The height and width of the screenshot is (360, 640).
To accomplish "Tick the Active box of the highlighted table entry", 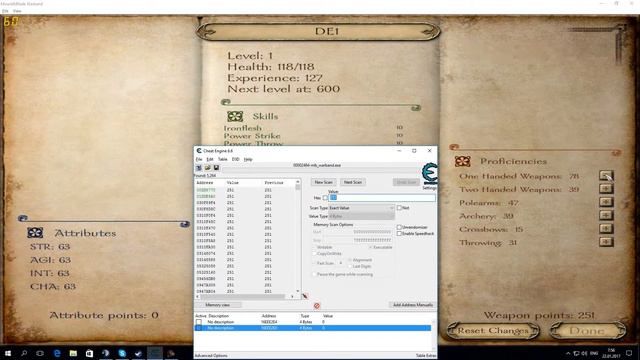I will point(199,328).
